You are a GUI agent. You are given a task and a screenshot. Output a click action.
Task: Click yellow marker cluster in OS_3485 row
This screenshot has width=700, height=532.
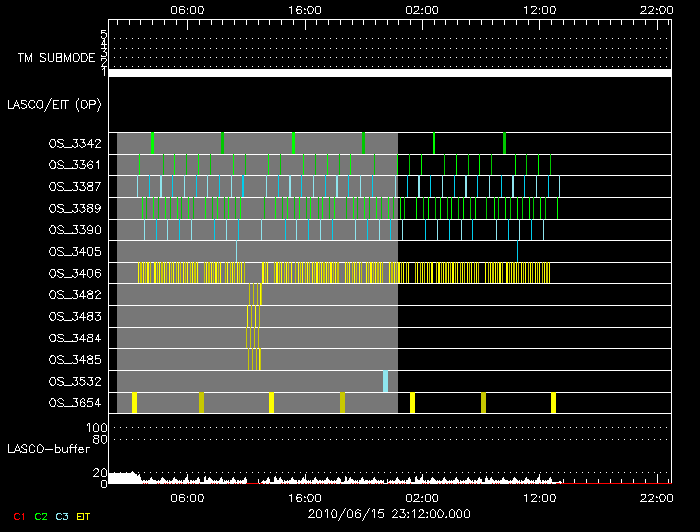point(254,359)
